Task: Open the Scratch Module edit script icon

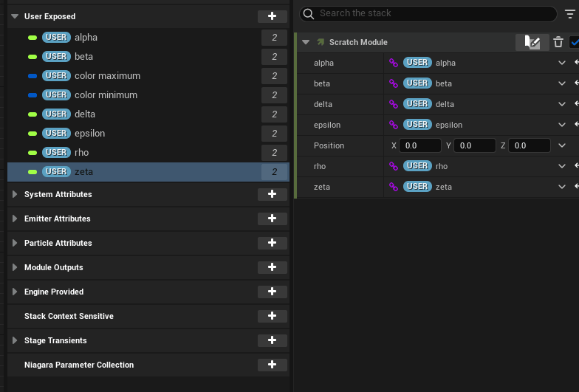Action: pos(532,42)
